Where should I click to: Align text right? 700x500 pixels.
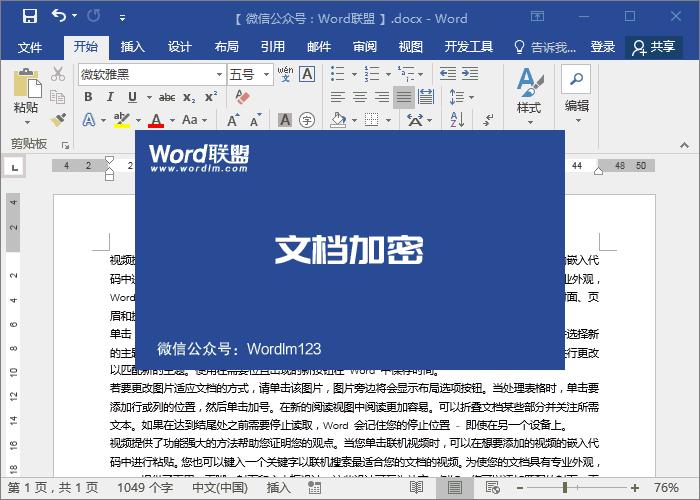[x=382, y=97]
